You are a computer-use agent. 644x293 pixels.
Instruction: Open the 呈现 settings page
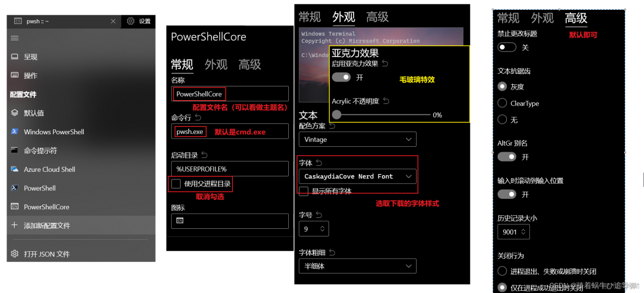81,57
